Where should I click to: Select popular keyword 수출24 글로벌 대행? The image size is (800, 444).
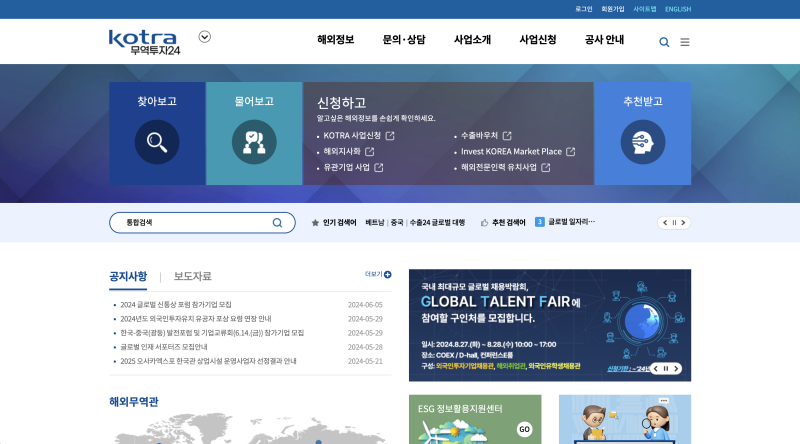click(437, 223)
